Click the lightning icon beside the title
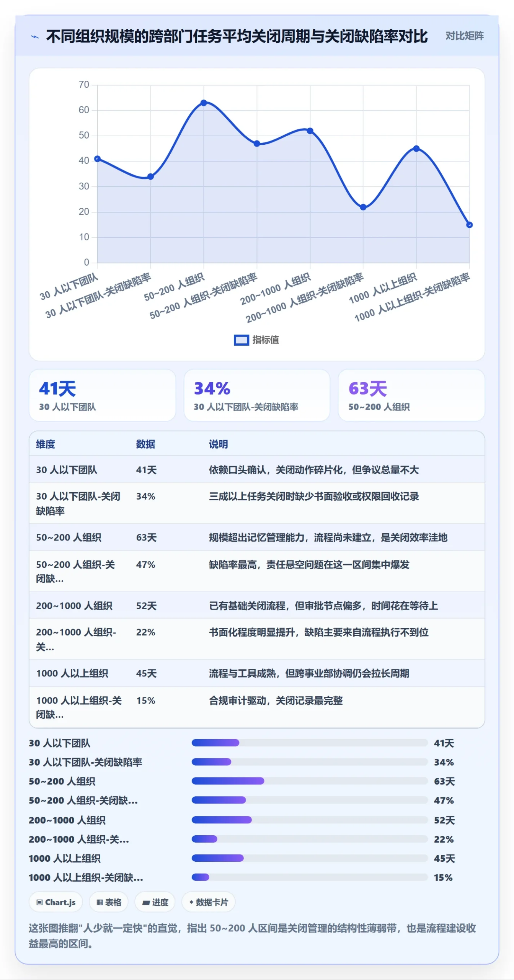 pos(35,37)
